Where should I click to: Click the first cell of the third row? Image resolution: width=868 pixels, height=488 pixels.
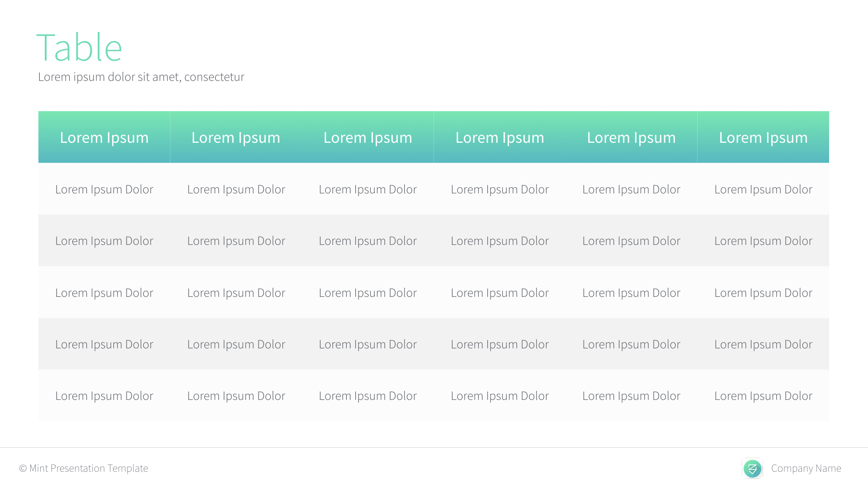[104, 292]
